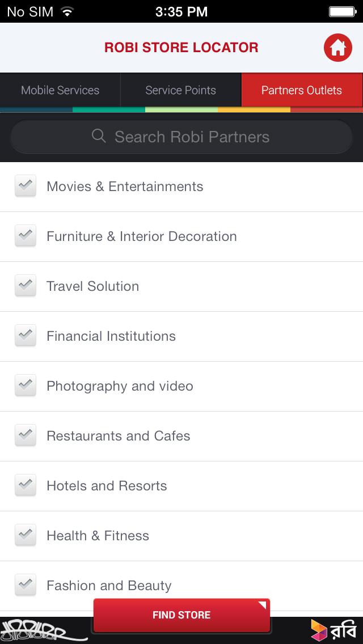Switch to Mobile Services tab
363x644 pixels.
point(60,90)
